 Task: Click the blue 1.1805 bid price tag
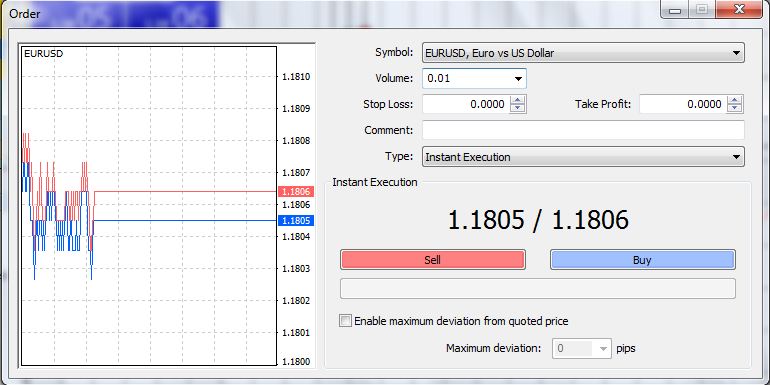(296, 220)
